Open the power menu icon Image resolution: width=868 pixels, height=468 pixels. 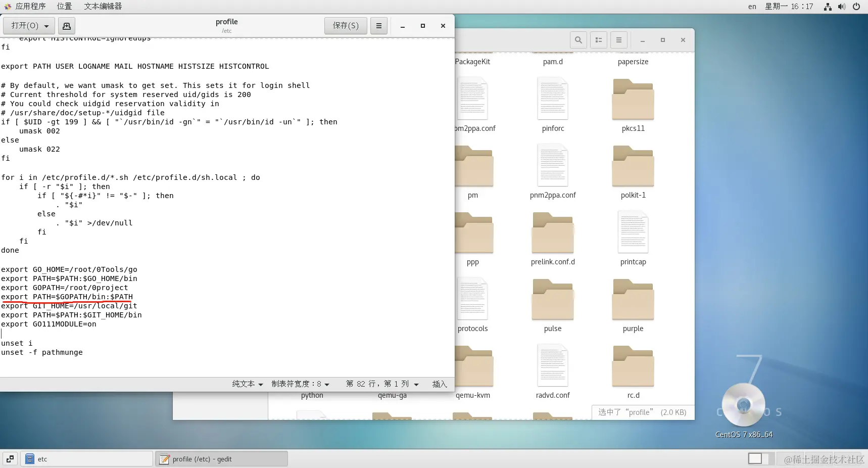856,7
